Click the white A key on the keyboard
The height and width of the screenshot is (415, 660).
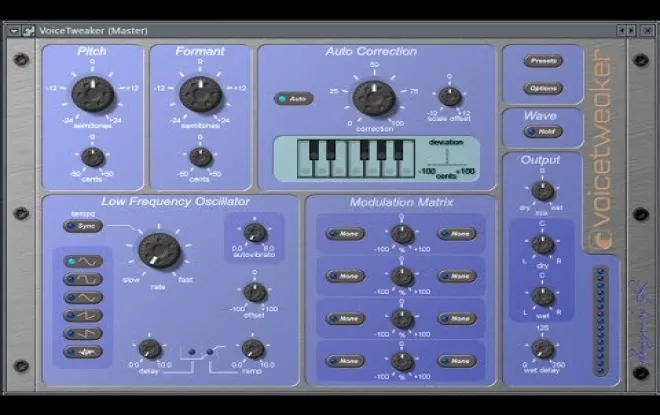click(390, 169)
